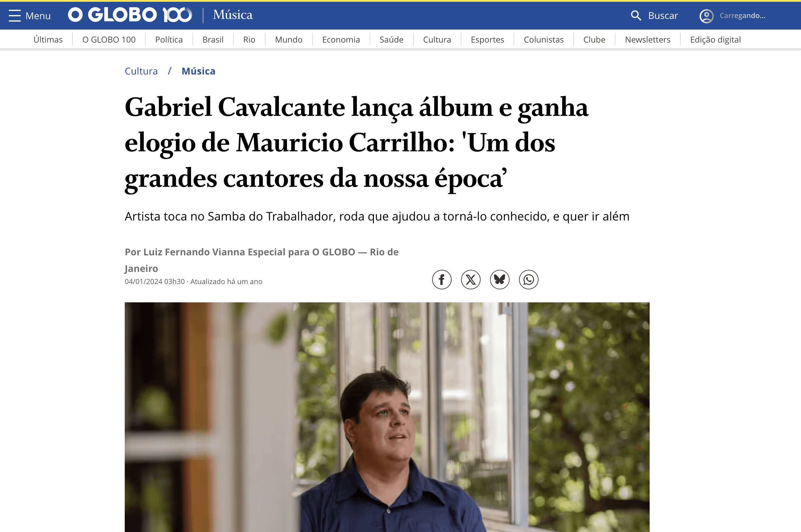Share article on X
Image resolution: width=801 pixels, height=532 pixels.
click(471, 280)
